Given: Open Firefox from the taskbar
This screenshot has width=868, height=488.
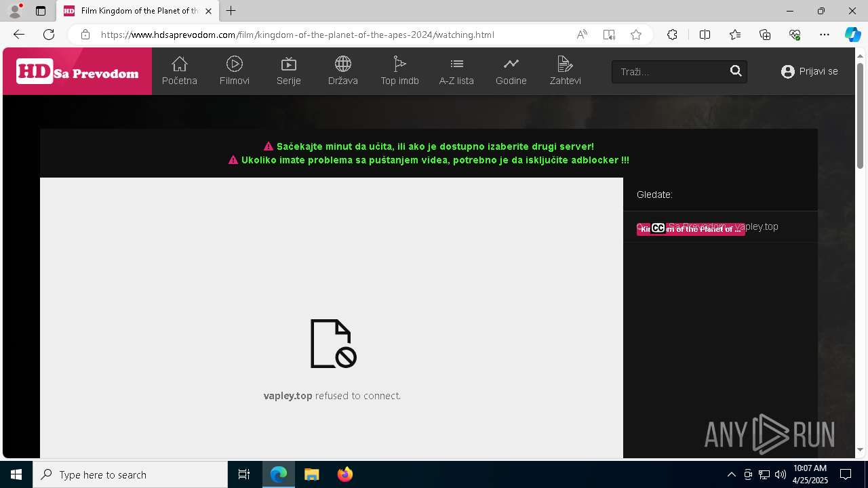Looking at the screenshot, I should (344, 474).
